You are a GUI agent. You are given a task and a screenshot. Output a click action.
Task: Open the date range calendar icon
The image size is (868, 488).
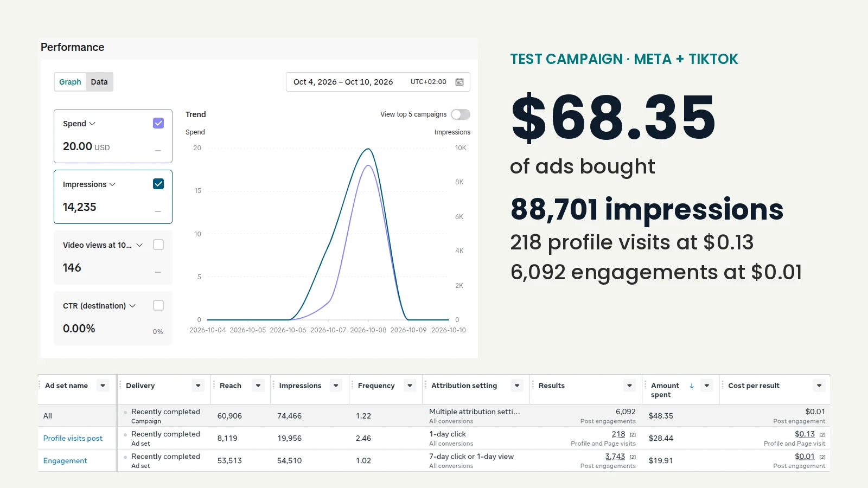pyautogui.click(x=459, y=82)
